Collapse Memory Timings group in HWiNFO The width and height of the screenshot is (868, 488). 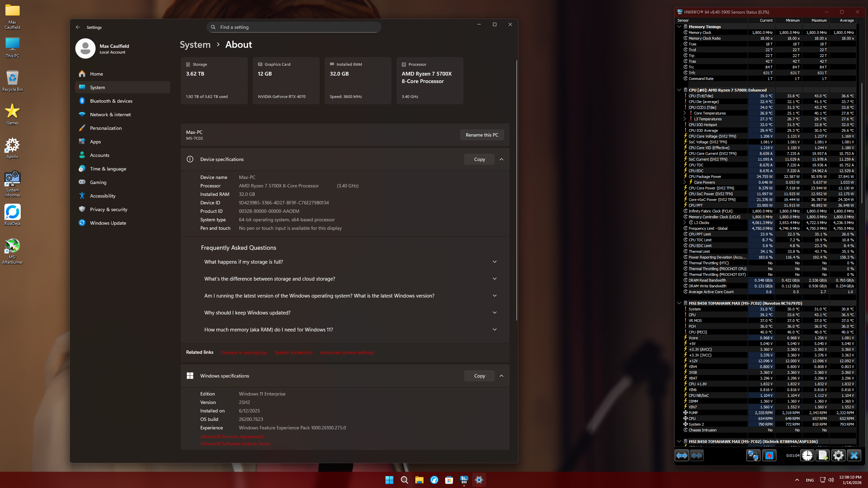click(679, 27)
